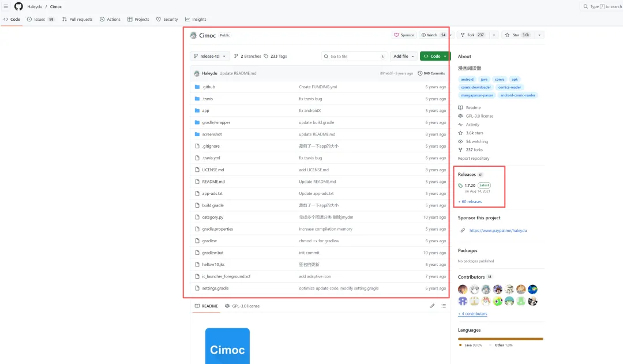Open the paypal.me/haleydu sponsor link
The image size is (623, 364).
pos(498,231)
